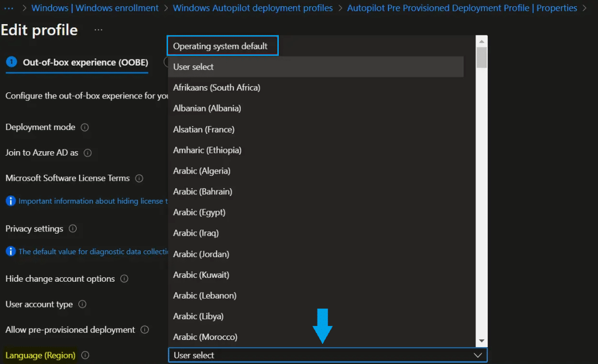The height and width of the screenshot is (364, 598).
Task: Click the breadcrumb overflow ellipsis icon
Action: pyautogui.click(x=7, y=8)
